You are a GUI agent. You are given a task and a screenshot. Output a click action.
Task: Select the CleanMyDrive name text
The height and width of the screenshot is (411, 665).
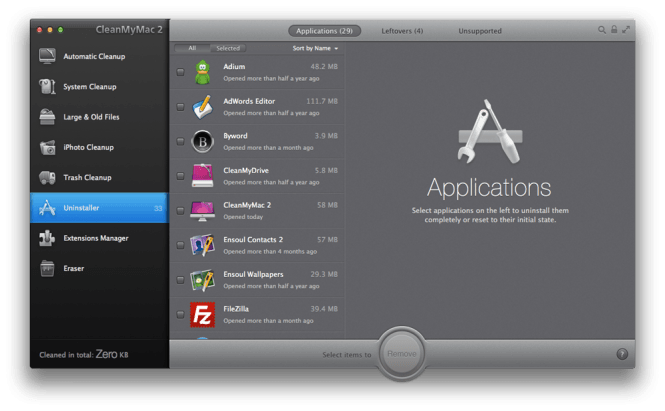(x=246, y=171)
